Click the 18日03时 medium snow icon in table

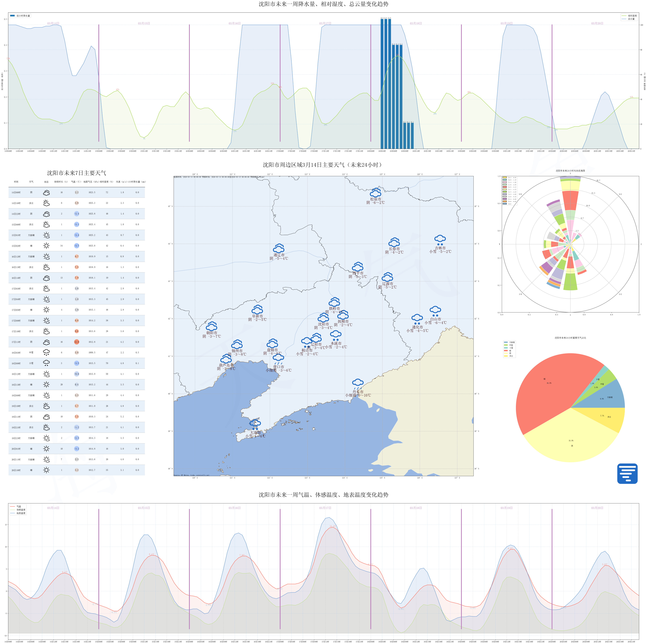pos(46,352)
